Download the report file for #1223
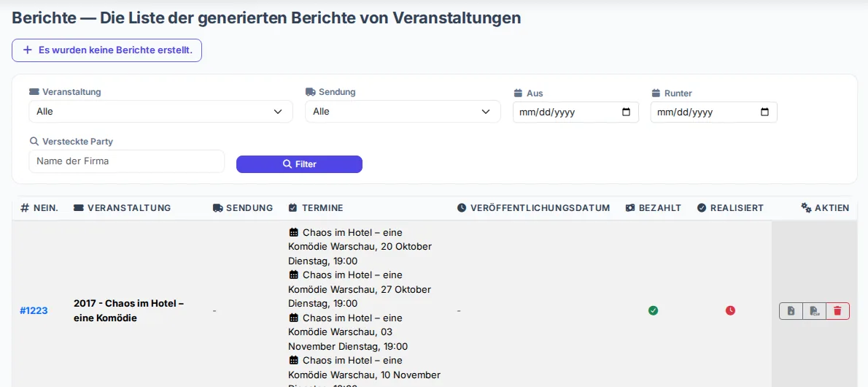The width and height of the screenshot is (868, 387). point(791,311)
